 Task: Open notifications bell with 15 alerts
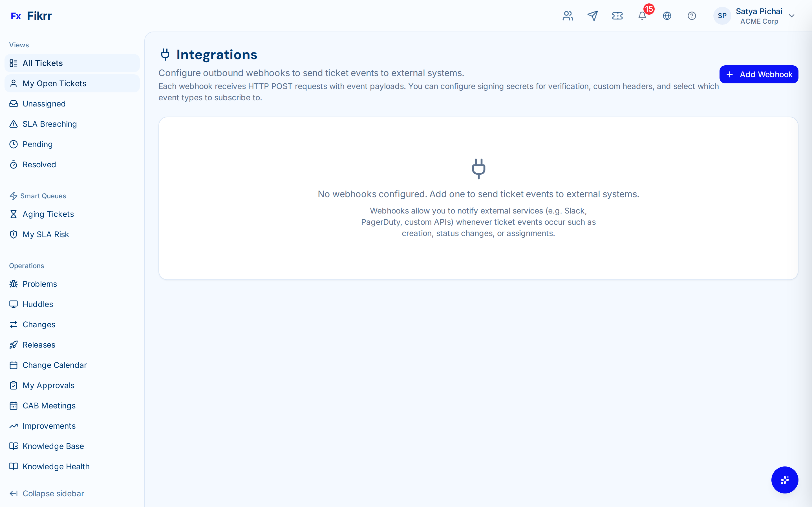(642, 16)
